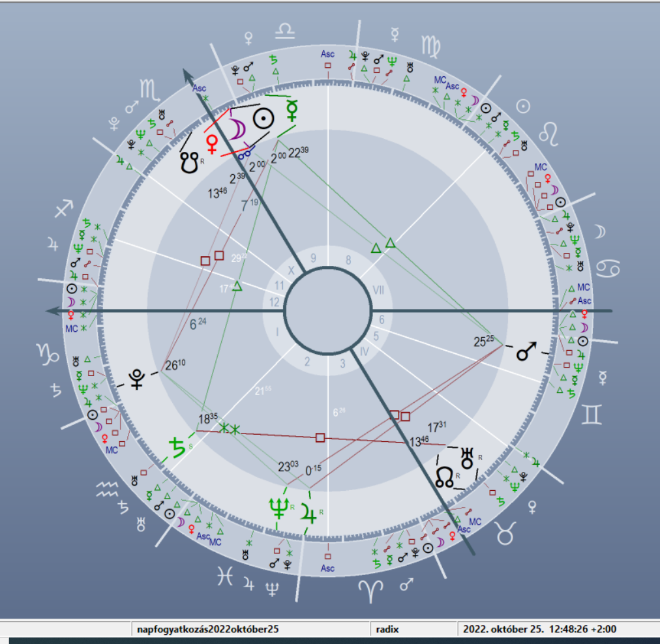Select the Gemini zodiac sign on the rim
This screenshot has height=644, width=660.
tap(592, 415)
